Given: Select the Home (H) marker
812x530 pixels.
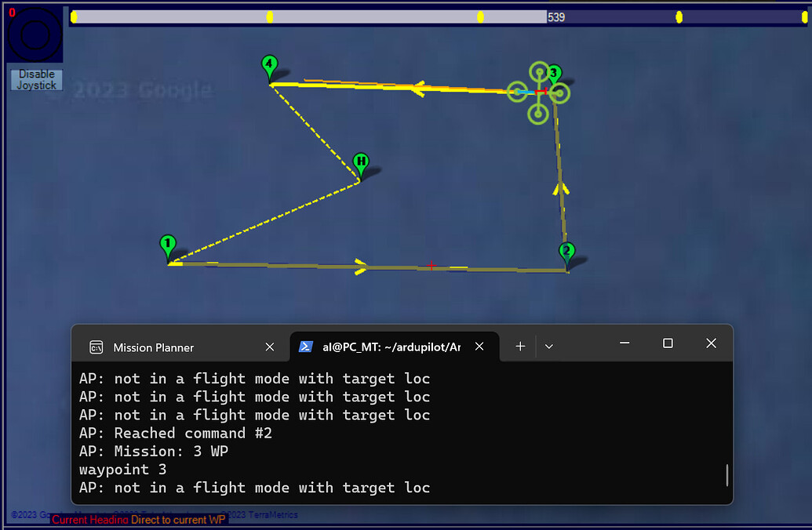Looking at the screenshot, I should pyautogui.click(x=360, y=163).
